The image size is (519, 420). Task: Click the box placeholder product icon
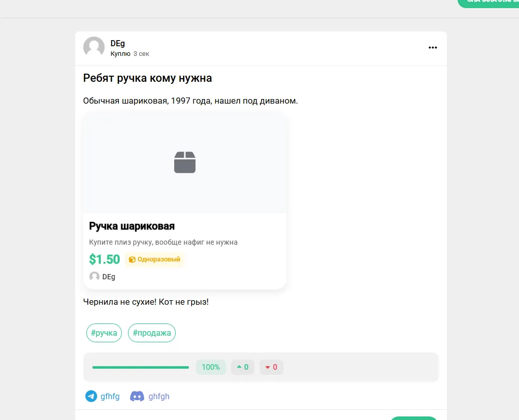pos(185,162)
